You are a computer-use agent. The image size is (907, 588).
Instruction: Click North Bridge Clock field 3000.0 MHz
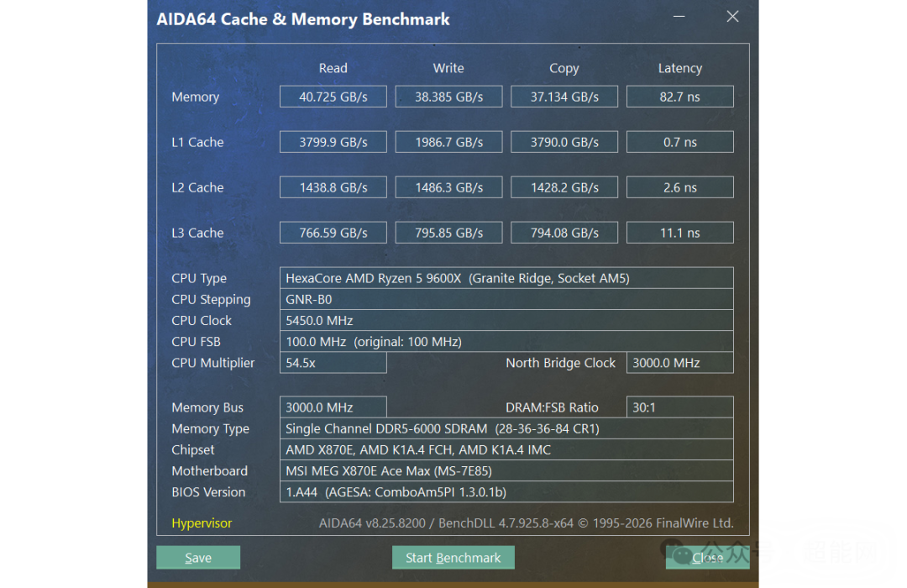click(x=679, y=363)
